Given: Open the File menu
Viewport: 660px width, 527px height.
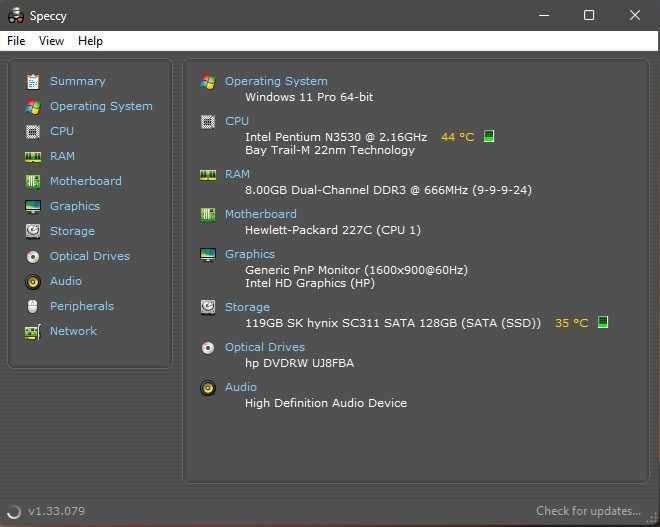Looking at the screenshot, I should point(16,41).
